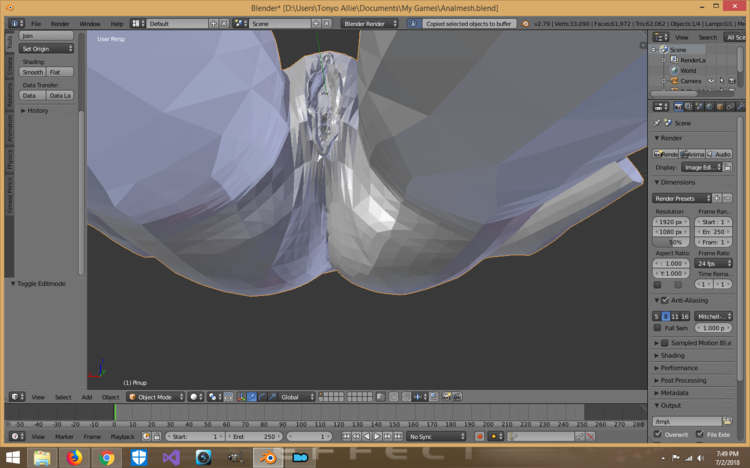The image size is (750, 468).
Task: Open Chrome from the Windows taskbar
Action: click(106, 457)
